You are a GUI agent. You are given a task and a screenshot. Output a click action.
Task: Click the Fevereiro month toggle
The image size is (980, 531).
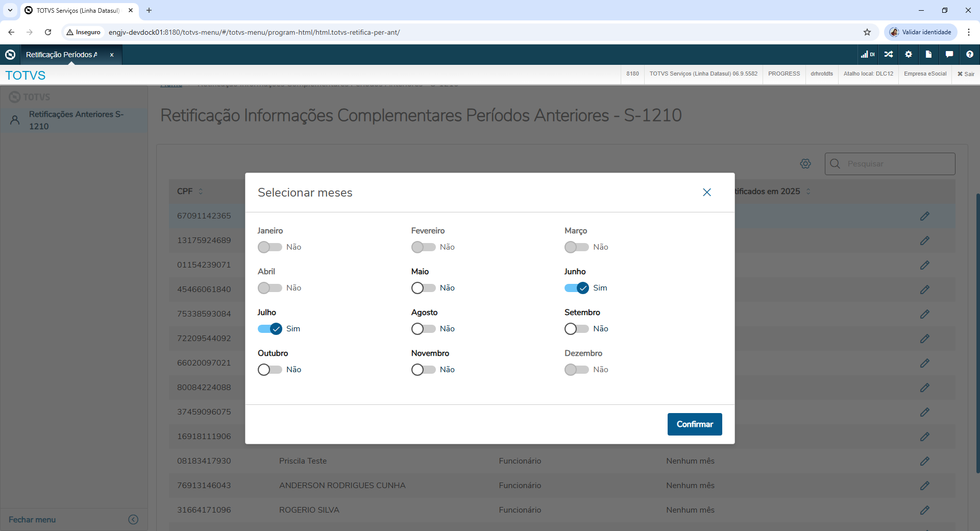point(423,247)
